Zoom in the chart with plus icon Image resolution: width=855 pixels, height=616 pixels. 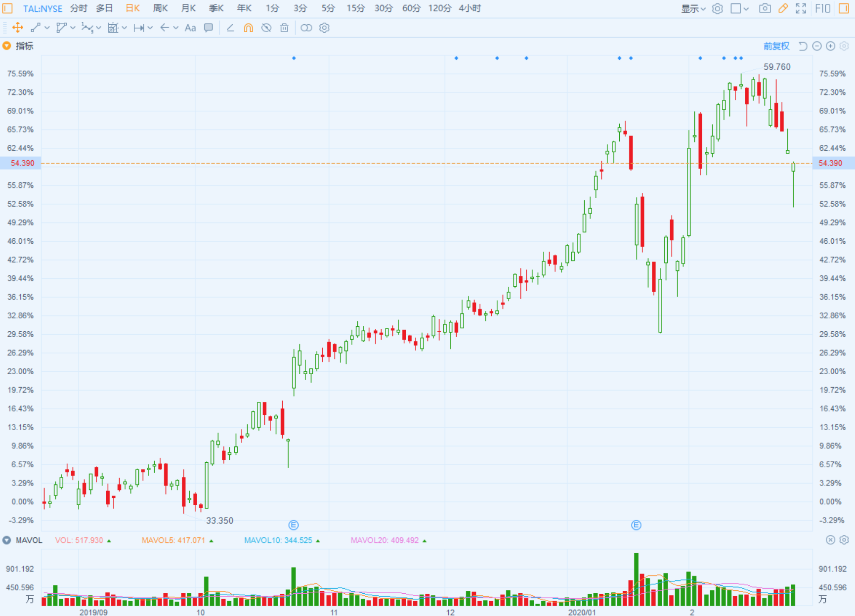[x=831, y=46]
